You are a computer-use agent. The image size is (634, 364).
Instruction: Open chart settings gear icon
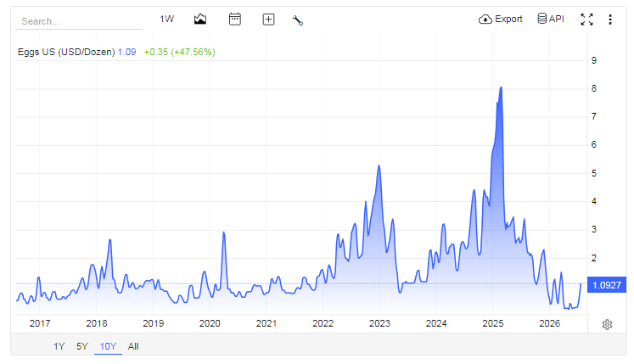click(607, 324)
